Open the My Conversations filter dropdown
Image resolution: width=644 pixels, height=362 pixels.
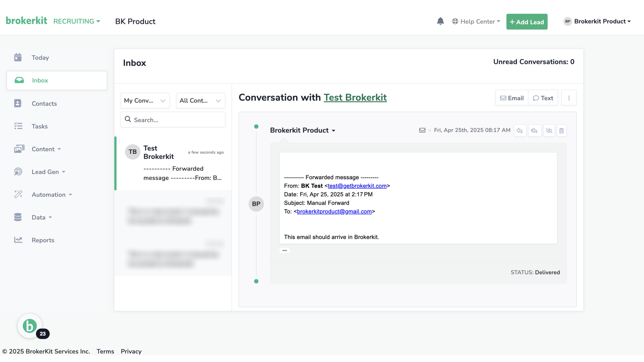[145, 101]
